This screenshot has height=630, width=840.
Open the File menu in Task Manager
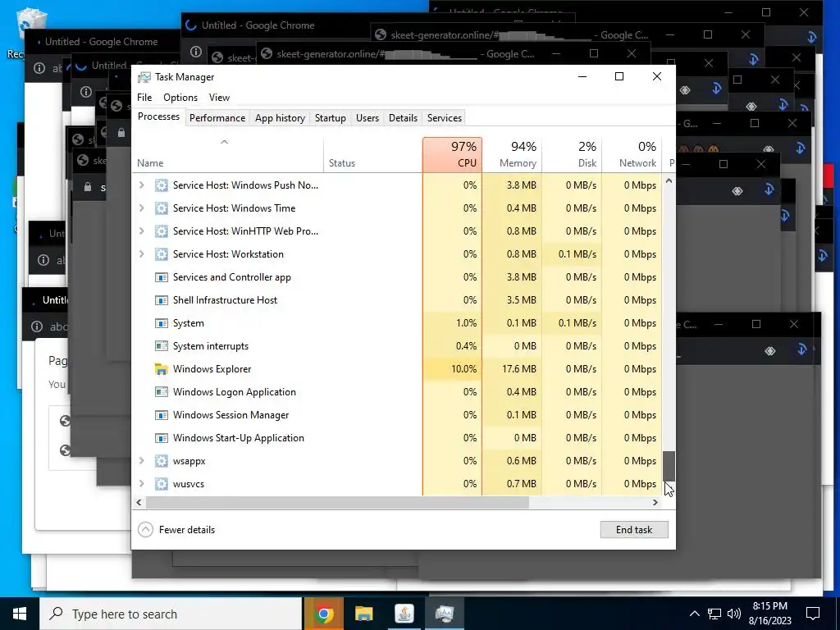pos(144,98)
